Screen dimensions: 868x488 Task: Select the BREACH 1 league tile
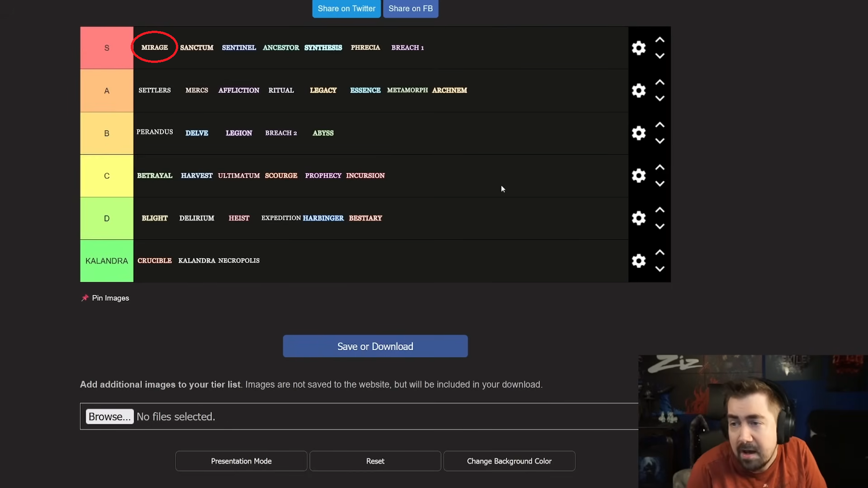[x=408, y=47]
